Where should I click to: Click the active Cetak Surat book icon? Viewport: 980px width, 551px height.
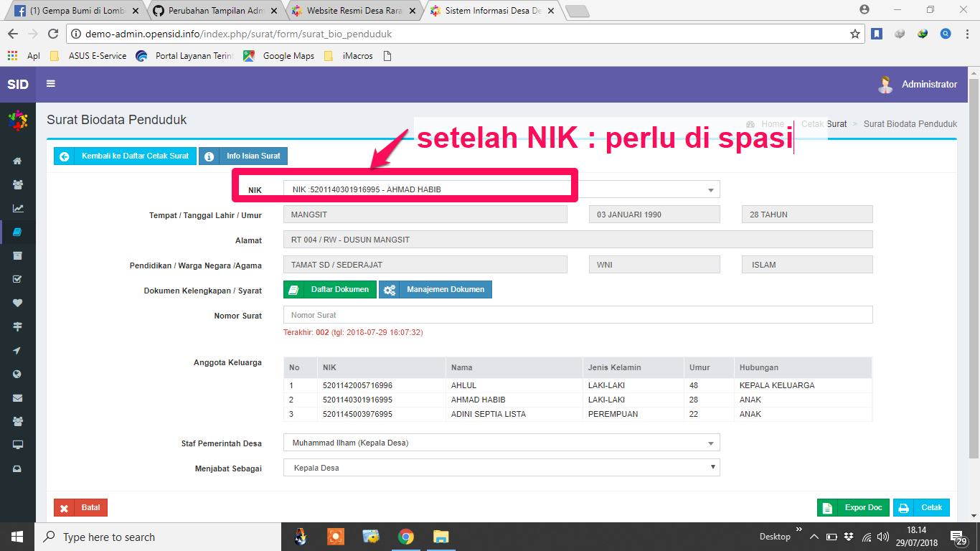click(17, 231)
